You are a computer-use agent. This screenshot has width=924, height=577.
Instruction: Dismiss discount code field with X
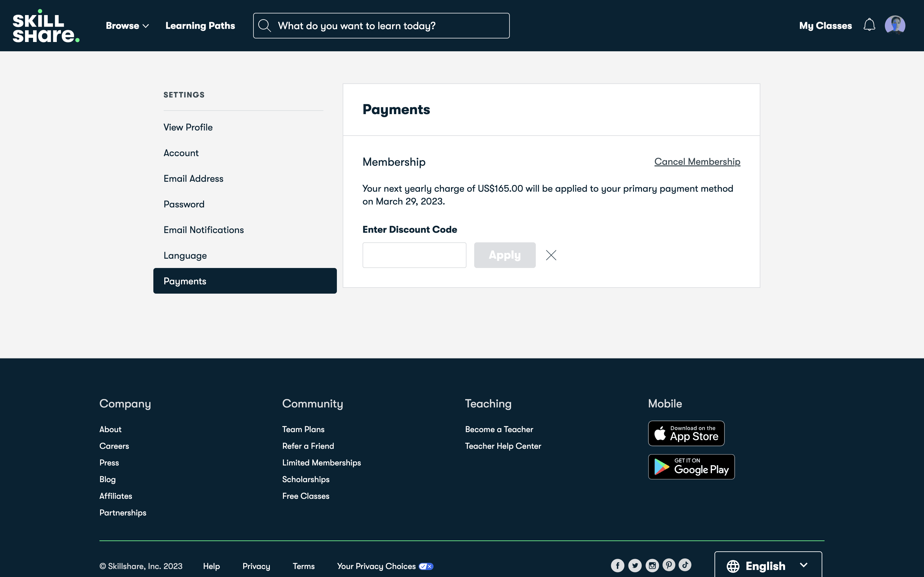pos(551,255)
